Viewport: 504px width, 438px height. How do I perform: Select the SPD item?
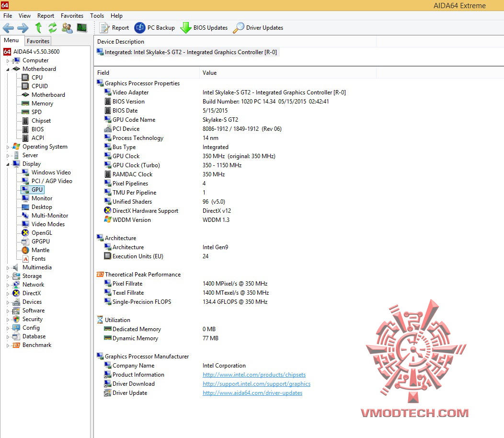tap(36, 112)
